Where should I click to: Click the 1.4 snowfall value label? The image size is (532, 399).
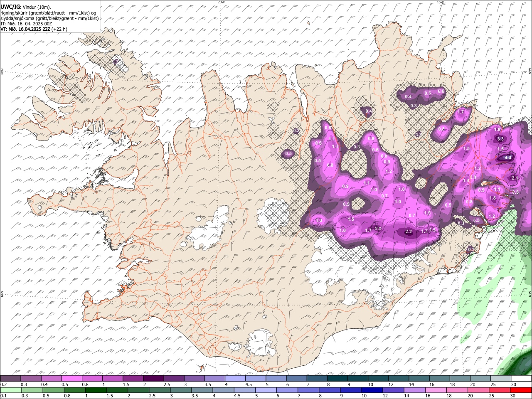click(x=466, y=181)
